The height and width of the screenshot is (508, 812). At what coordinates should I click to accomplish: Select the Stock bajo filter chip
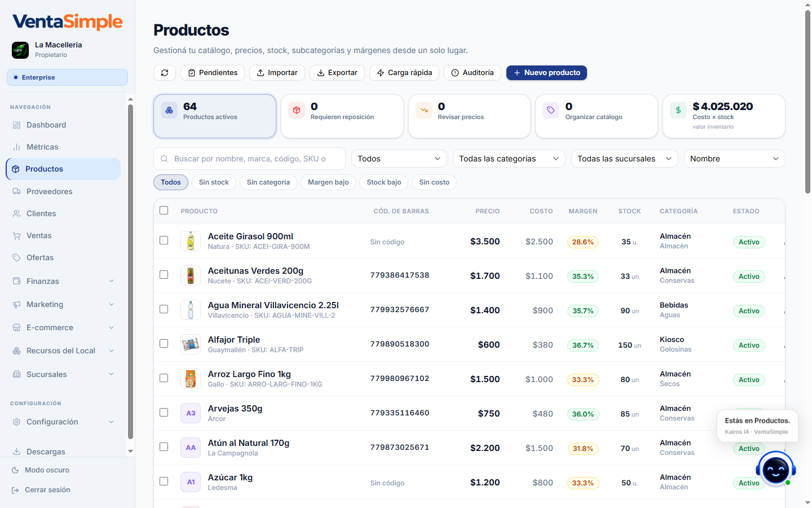pos(384,182)
